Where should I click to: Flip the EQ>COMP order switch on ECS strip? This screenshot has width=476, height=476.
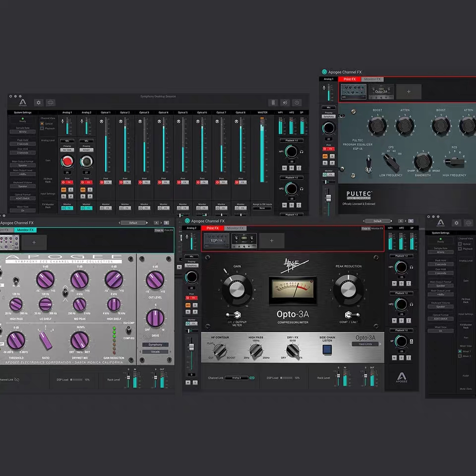[129, 330]
